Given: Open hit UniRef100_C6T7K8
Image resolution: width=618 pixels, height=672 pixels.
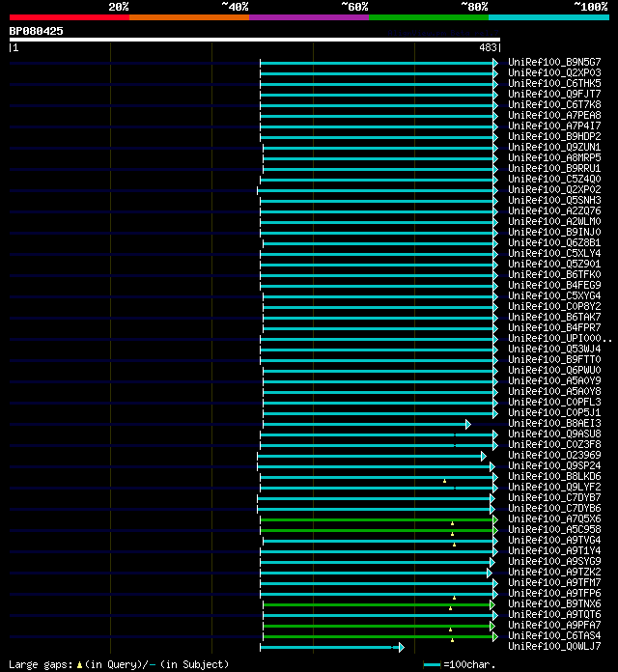Looking at the screenshot, I should [x=554, y=104].
